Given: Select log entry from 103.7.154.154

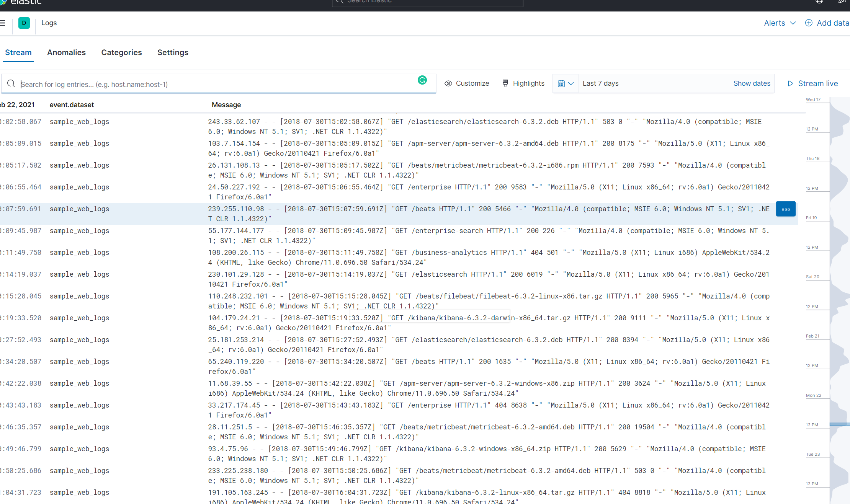Looking at the screenshot, I should point(399,148).
